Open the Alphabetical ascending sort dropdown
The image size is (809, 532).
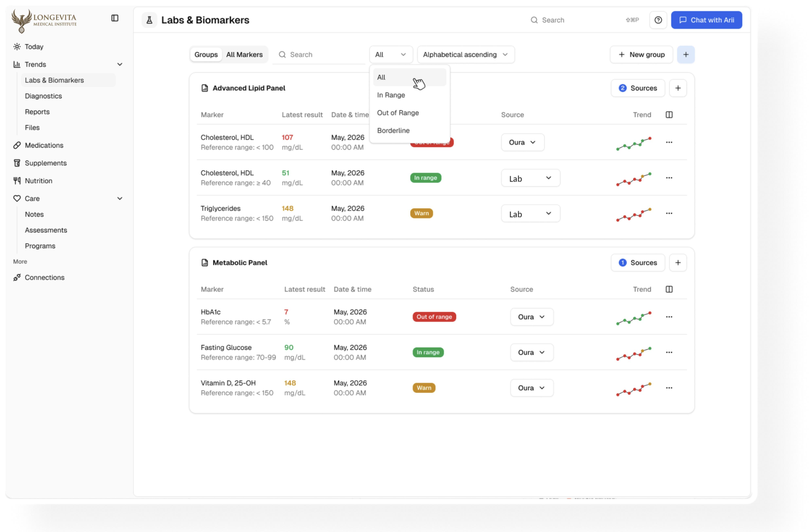[x=466, y=55]
